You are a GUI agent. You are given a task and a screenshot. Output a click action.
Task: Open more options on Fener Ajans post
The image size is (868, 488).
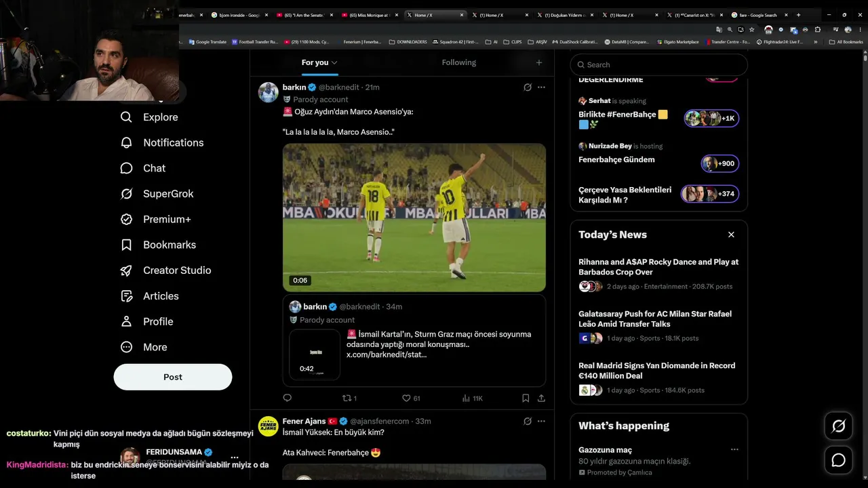(x=541, y=421)
